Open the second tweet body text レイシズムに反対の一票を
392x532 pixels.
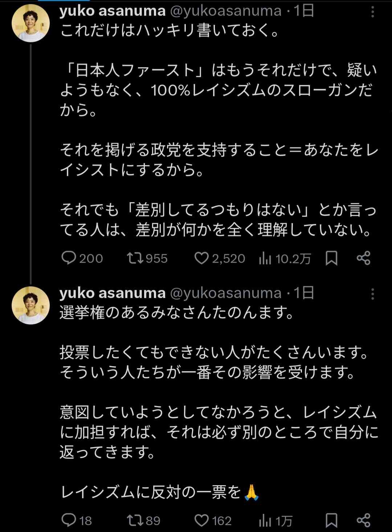click(x=151, y=492)
